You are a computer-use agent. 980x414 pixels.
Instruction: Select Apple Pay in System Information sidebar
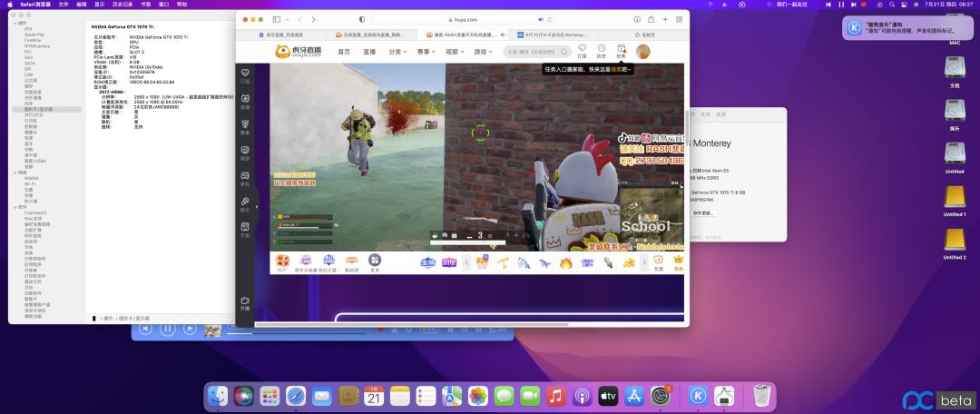[x=34, y=34]
